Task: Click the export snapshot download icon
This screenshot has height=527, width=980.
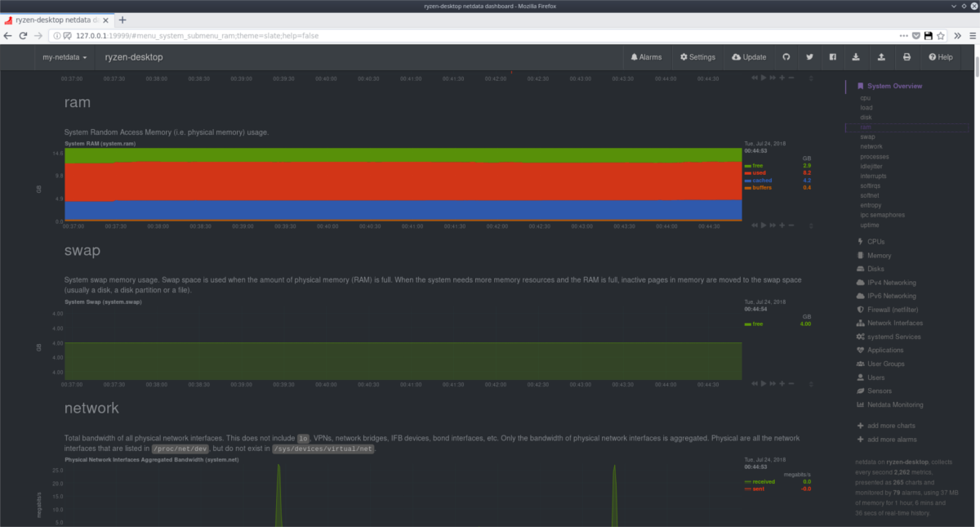Action: (856, 57)
